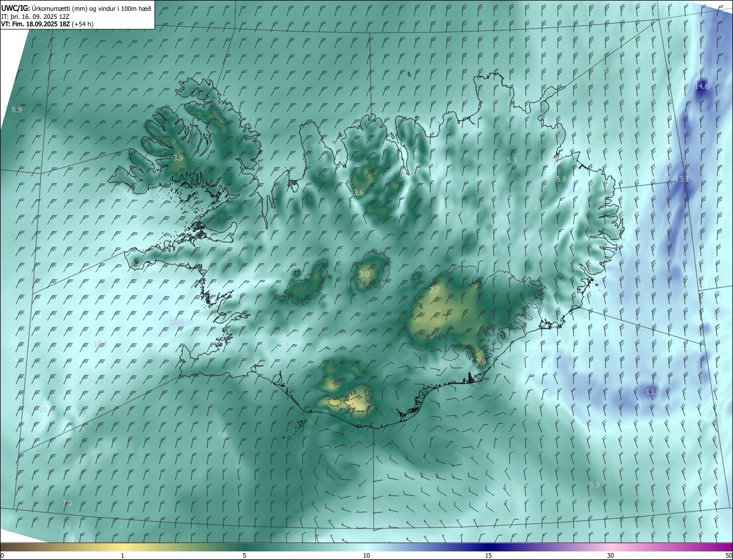Click the 2.9 label near the southeast coast
The image size is (733, 560).
(480, 362)
